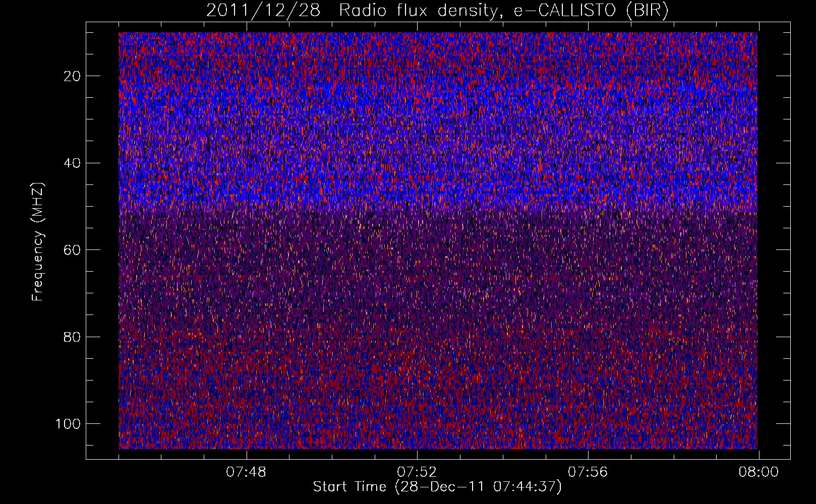Click the "Start Time (28-Dec-11 07:44:37)" axis label
The image size is (816, 504).
pos(437,487)
